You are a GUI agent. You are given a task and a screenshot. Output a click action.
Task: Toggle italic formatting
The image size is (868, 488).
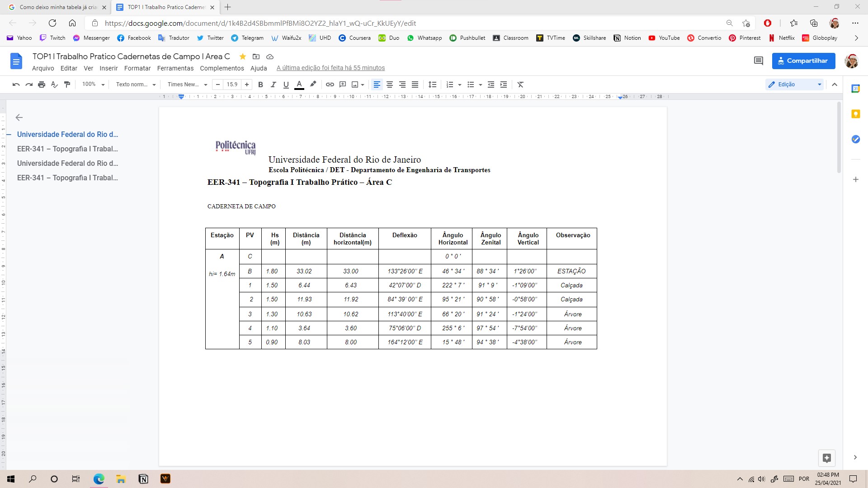tap(273, 84)
